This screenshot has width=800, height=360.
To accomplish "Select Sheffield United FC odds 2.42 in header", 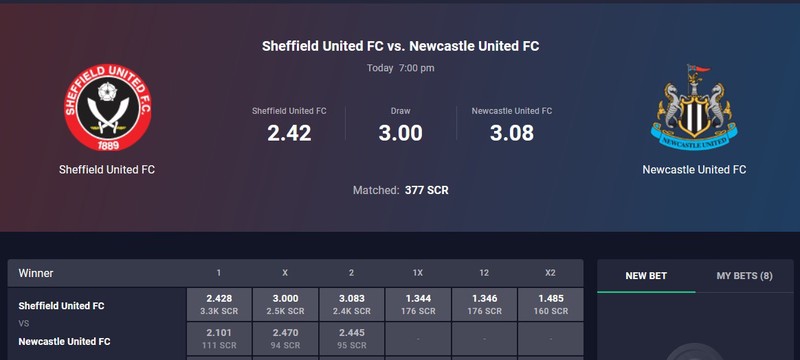I will point(289,133).
